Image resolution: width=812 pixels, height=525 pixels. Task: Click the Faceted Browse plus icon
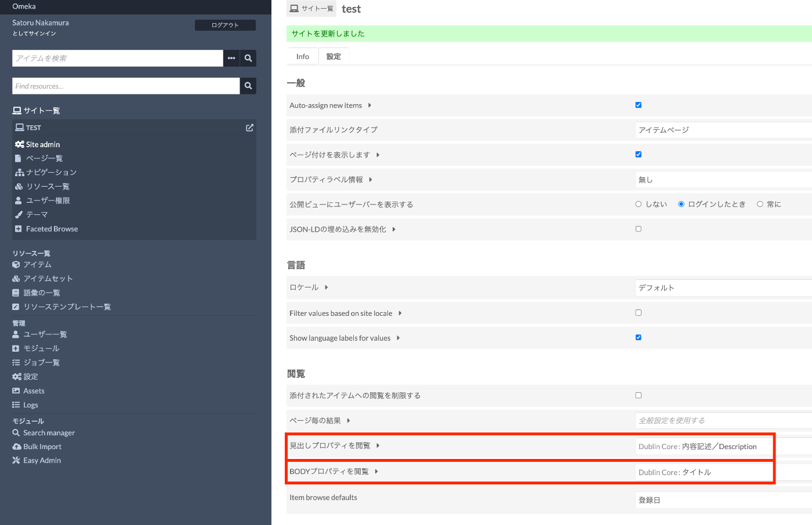(x=18, y=229)
